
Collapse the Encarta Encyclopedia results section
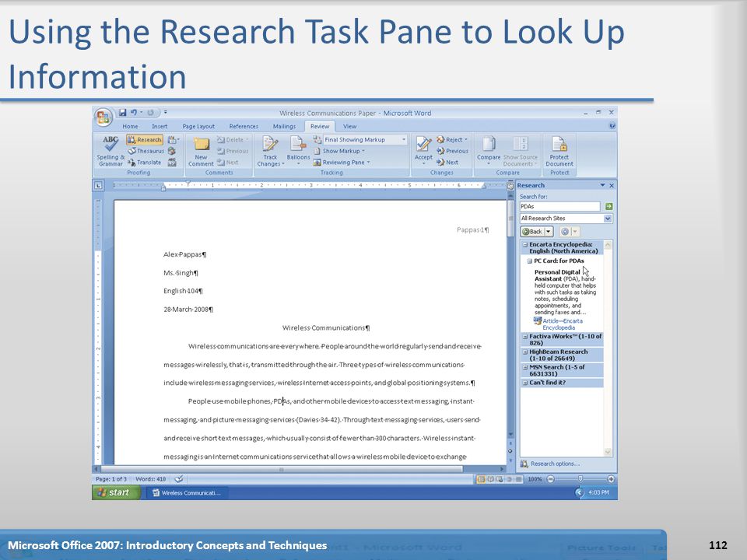pos(524,244)
